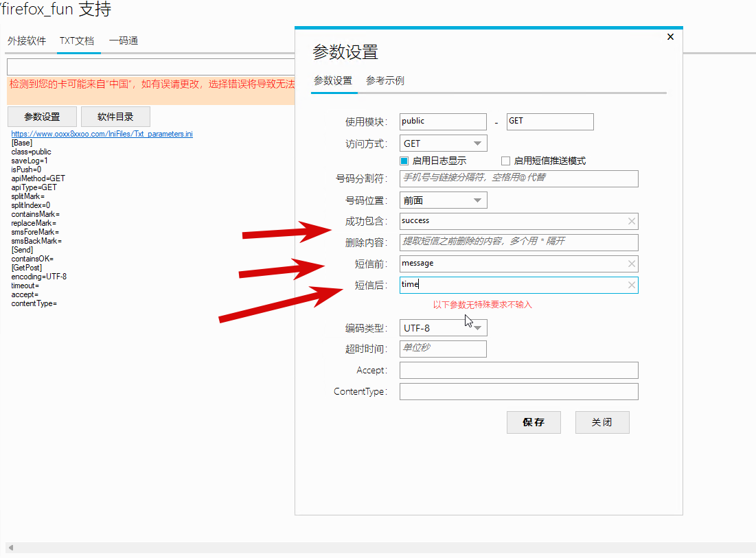
Task: Expand the 号码位置 dropdown showing 前面
Action: pos(443,200)
